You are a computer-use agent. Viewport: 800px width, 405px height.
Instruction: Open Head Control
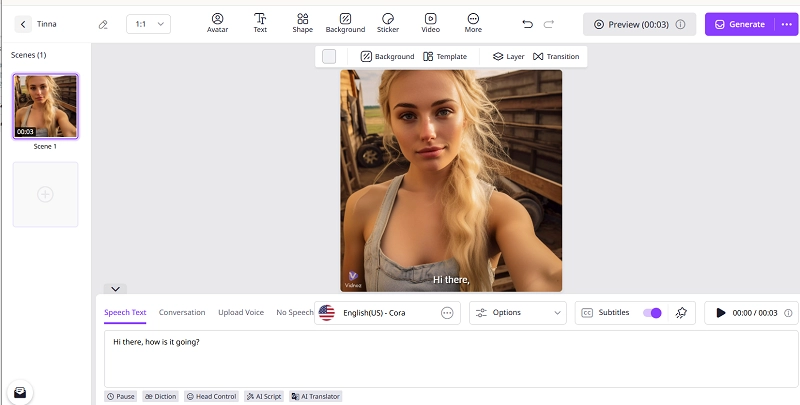(x=211, y=396)
